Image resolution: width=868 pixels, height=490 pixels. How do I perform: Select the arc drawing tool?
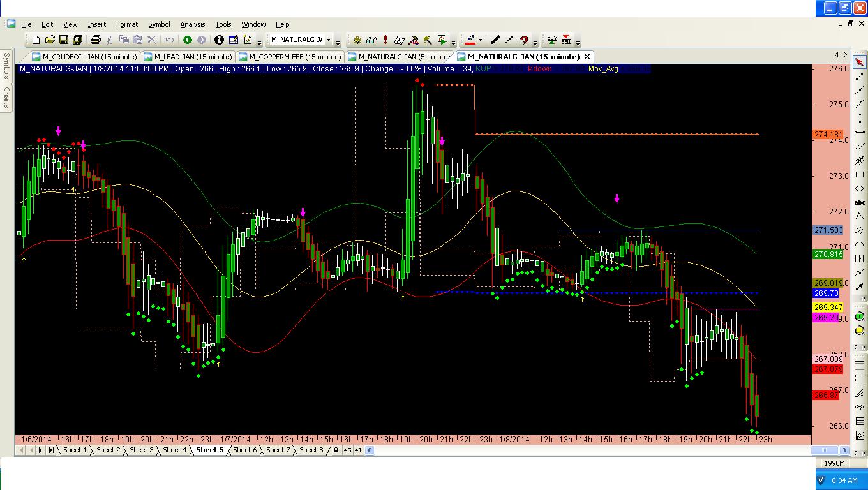point(860,244)
